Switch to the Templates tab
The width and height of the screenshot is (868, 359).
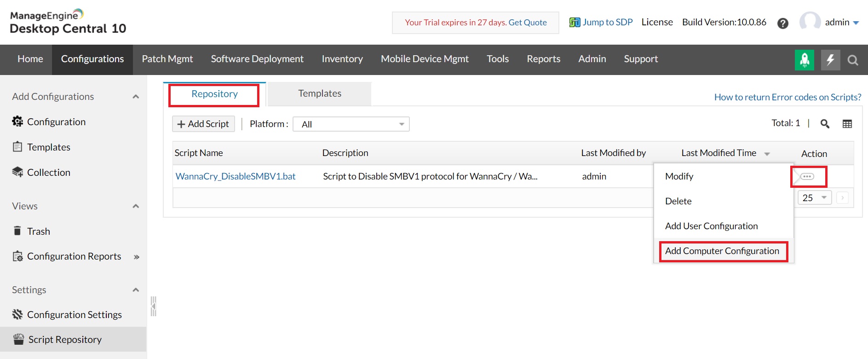point(320,93)
